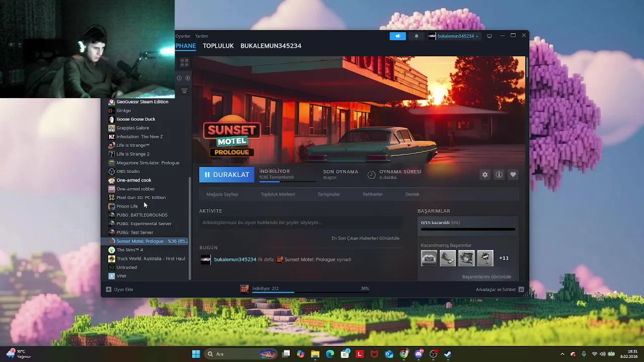This screenshot has width=644, height=362.
Task: Expand the hidden system tray icons chevron
Action: (562, 354)
